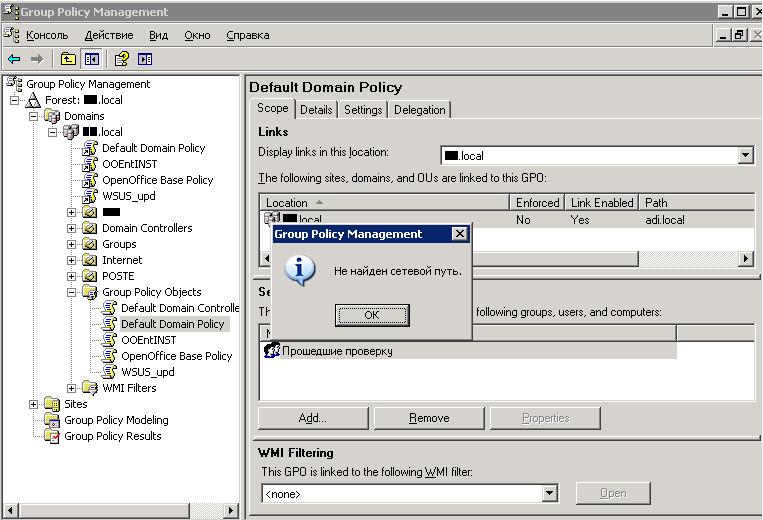The image size is (763, 520).
Task: Click the info icon in the error dialog
Action: pos(300,270)
